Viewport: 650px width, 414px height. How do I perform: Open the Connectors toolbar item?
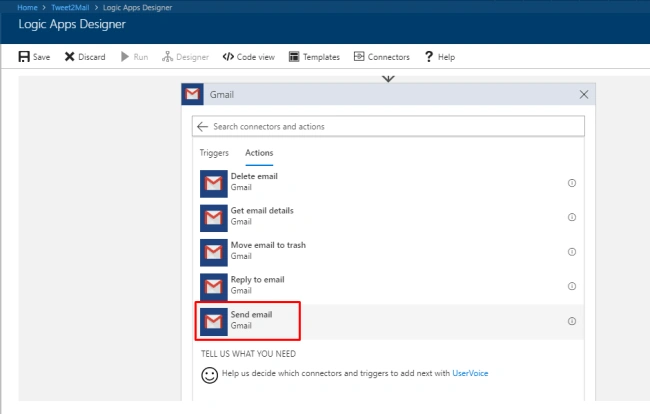[381, 57]
